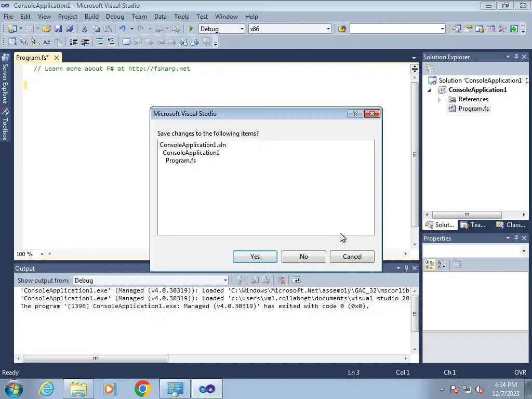
Task: Click the Output pane horizontal scrollbar thumb
Action: (x=96, y=358)
